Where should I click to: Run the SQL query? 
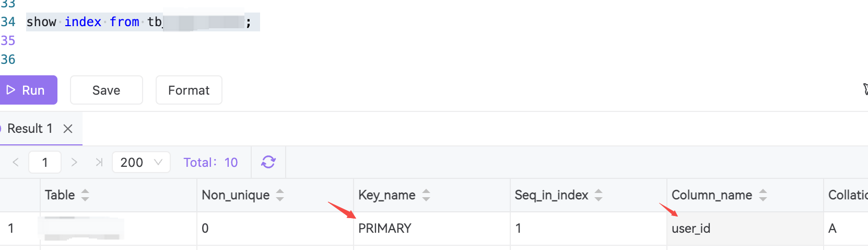[x=28, y=90]
